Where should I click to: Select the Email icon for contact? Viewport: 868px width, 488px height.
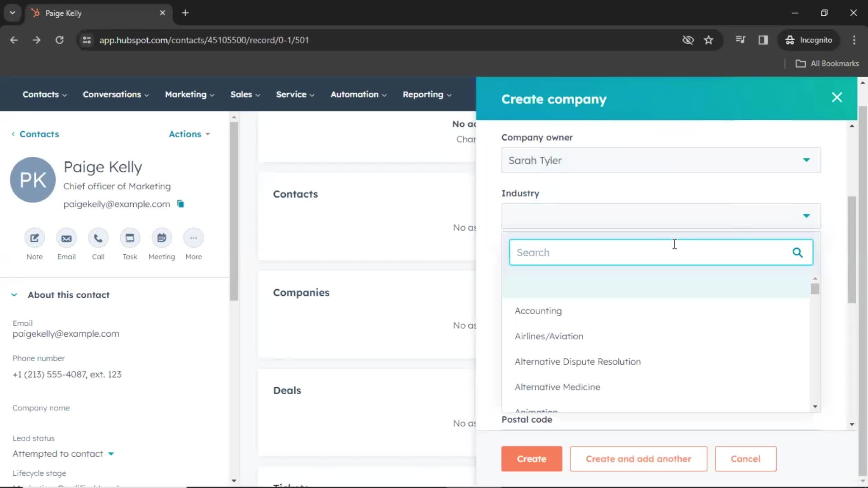point(66,238)
